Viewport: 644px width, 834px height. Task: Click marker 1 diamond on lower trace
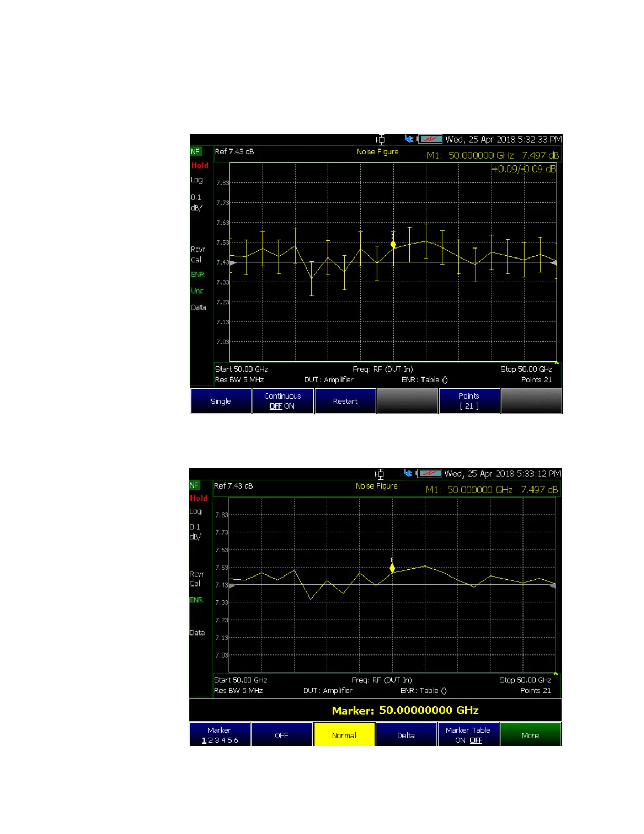[392, 568]
